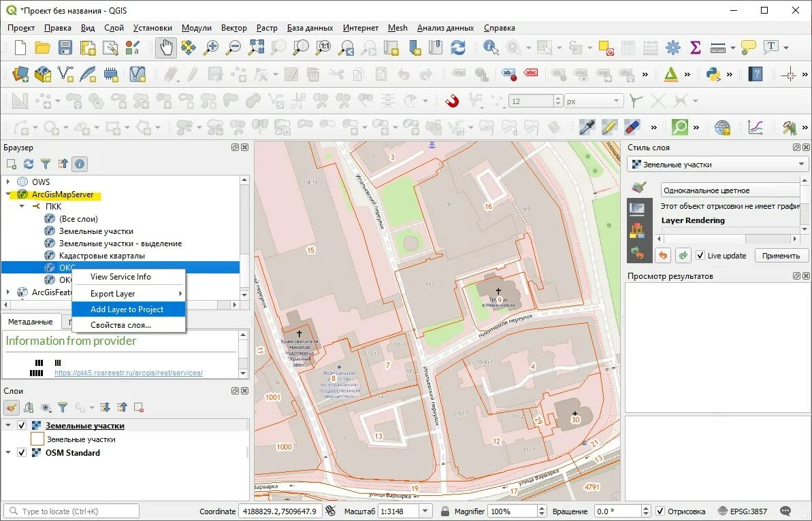
Task: Toggle visibility checkbox of Земельные участки layer
Action: (22, 426)
